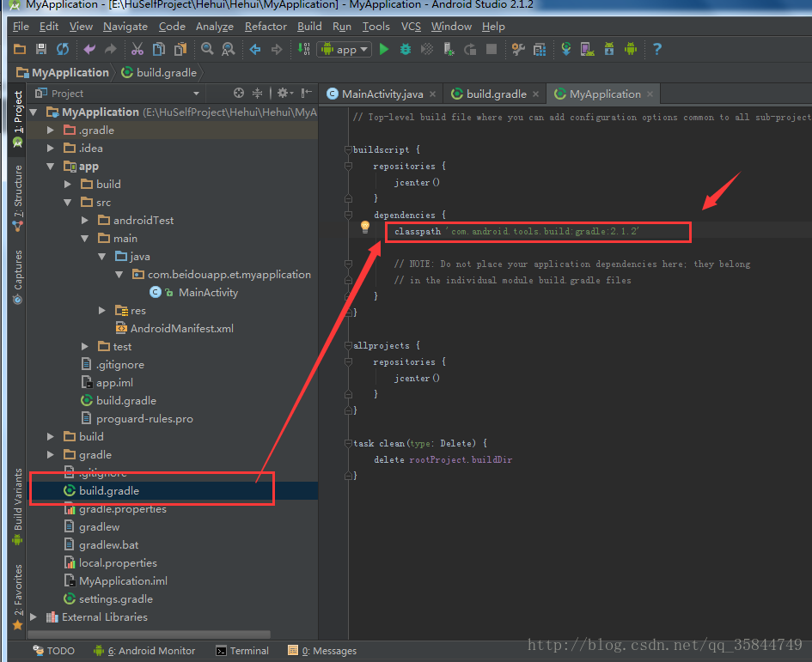Expand the .idea folder
This screenshot has width=812, height=662.
point(51,149)
